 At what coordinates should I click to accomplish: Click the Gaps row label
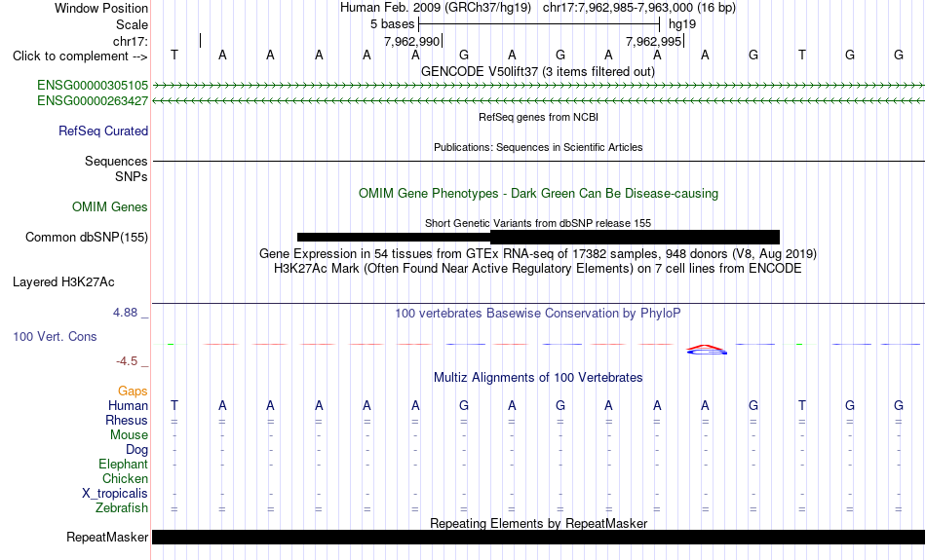point(133,392)
